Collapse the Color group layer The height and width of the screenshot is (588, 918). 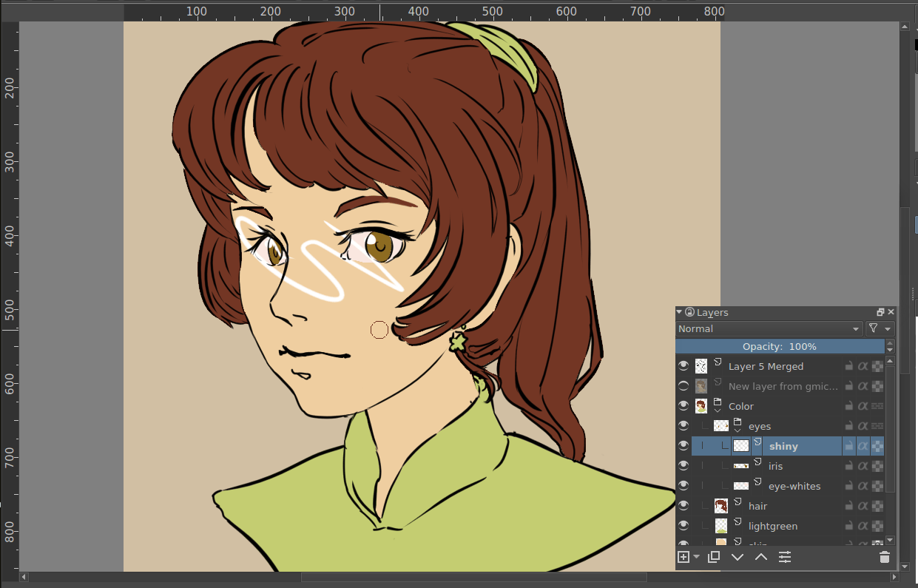pyautogui.click(x=718, y=410)
